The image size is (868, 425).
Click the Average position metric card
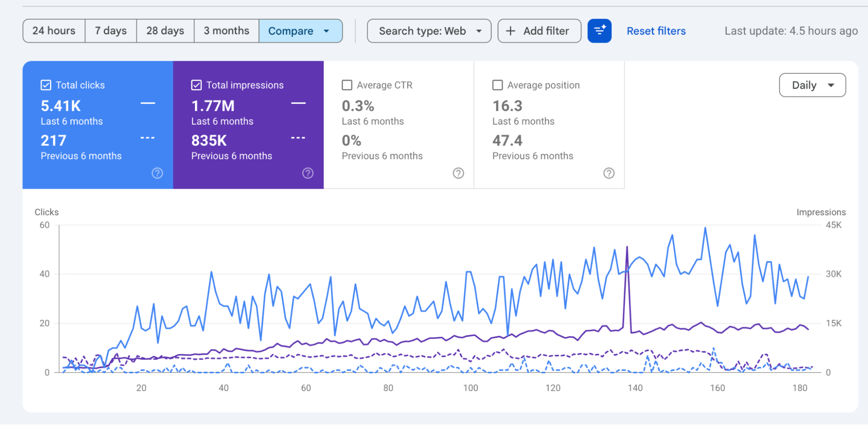tap(549, 125)
